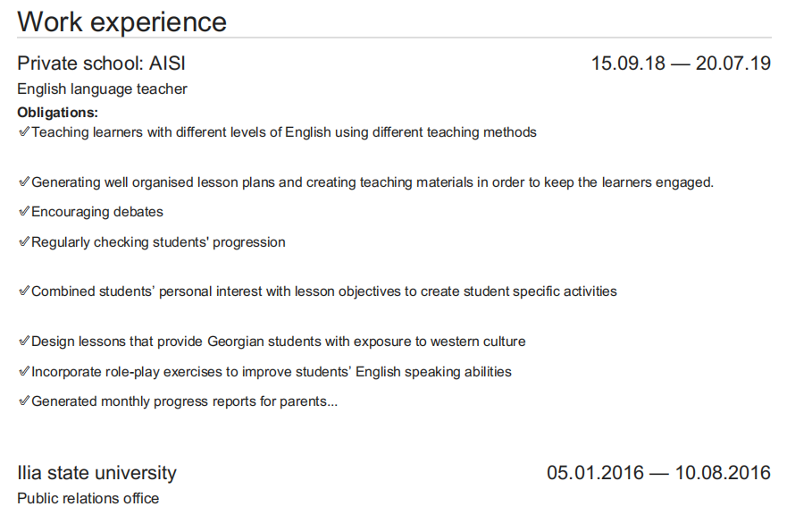Click the date range 15.09.18 — 20.07.19
This screenshot has width=812, height=515.
tap(681, 63)
